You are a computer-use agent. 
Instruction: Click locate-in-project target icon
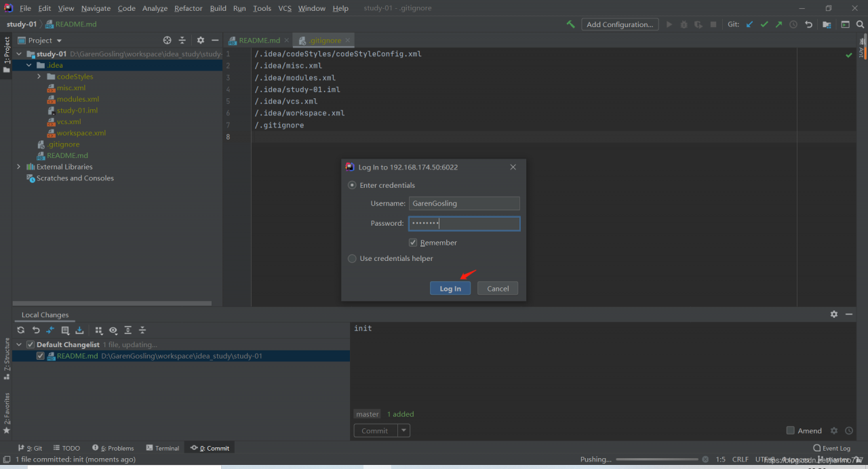(x=167, y=41)
